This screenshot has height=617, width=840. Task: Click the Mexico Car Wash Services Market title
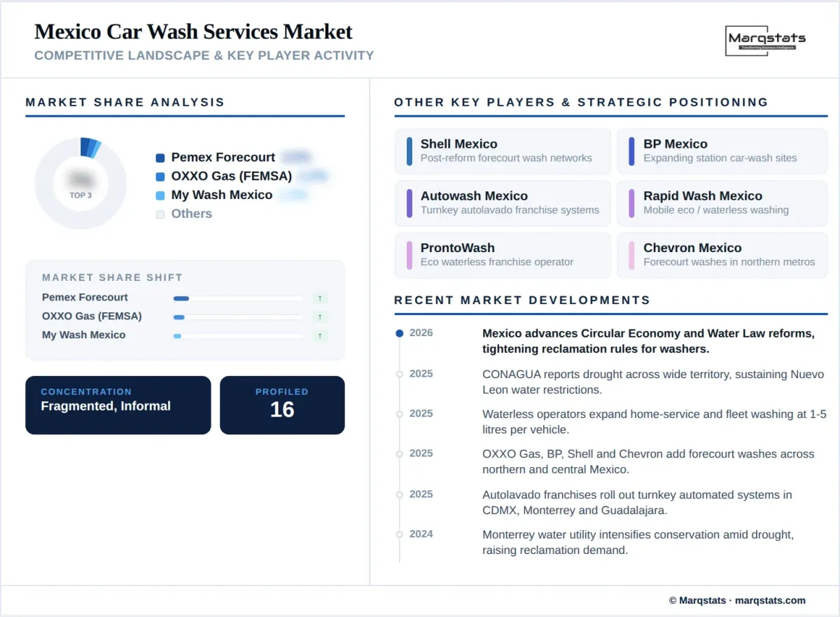pyautogui.click(x=193, y=32)
